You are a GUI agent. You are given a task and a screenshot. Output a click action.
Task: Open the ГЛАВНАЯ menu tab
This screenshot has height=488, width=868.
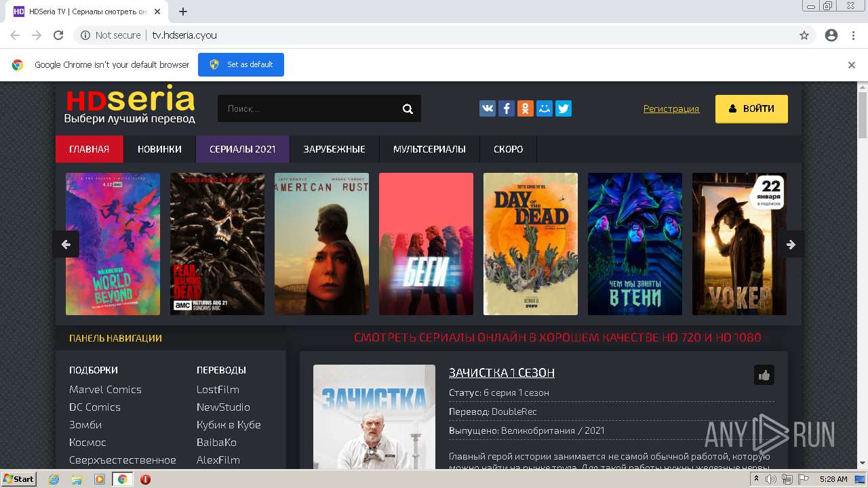(90, 149)
